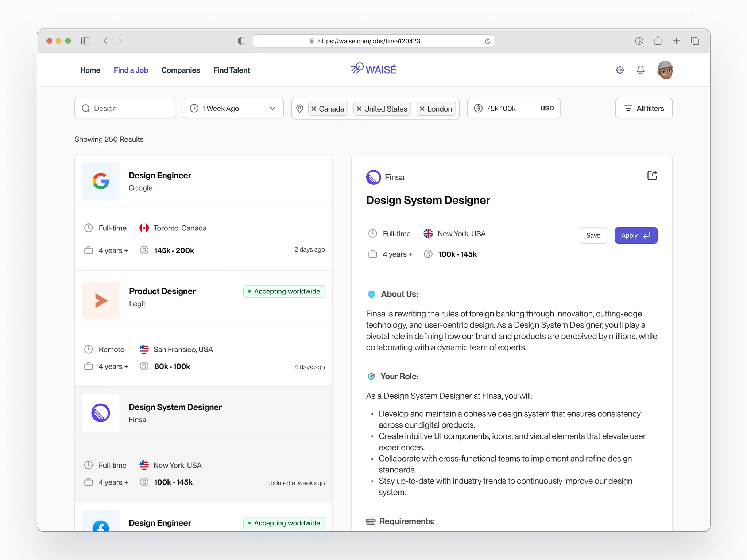Viewport: 747px width, 560px height.
Task: Click Toronto, Canada location text
Action: [180, 228]
